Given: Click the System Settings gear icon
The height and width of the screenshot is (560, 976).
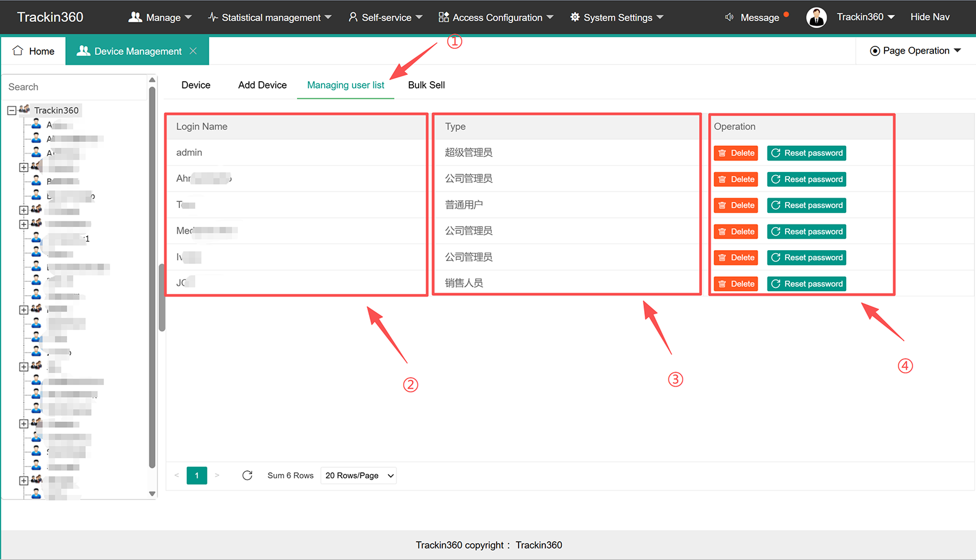Looking at the screenshot, I should [x=575, y=17].
